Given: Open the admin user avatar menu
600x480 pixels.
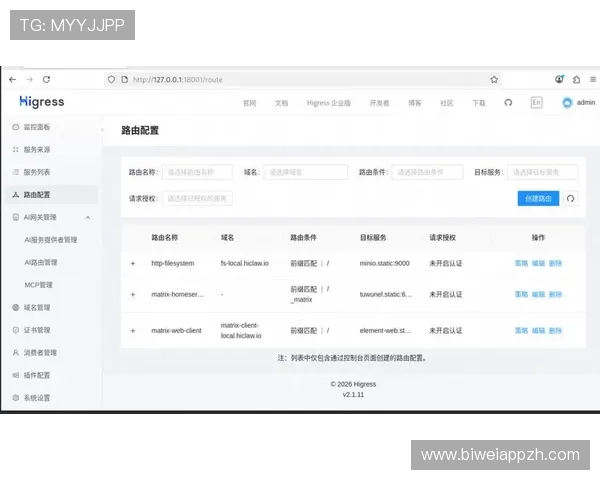Looking at the screenshot, I should tap(579, 103).
